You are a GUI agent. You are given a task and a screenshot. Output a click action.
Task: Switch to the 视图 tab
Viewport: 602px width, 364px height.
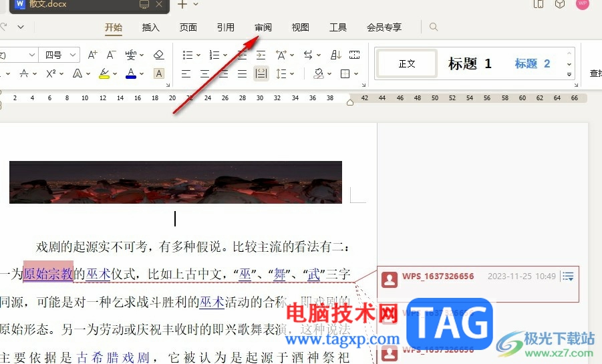pyautogui.click(x=300, y=27)
